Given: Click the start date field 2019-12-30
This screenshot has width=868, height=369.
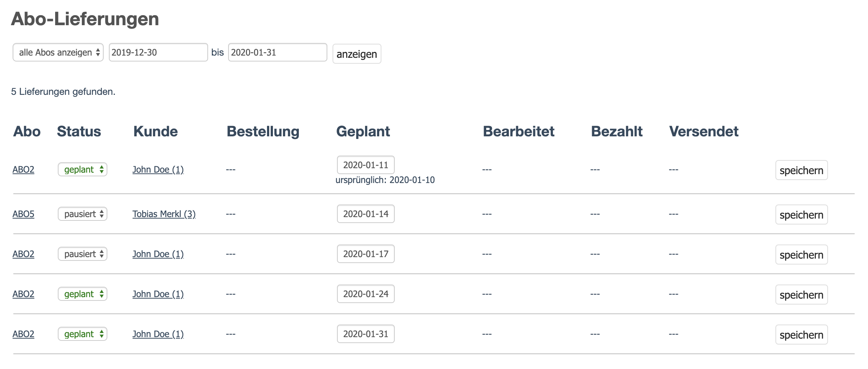Looking at the screenshot, I should point(158,52).
